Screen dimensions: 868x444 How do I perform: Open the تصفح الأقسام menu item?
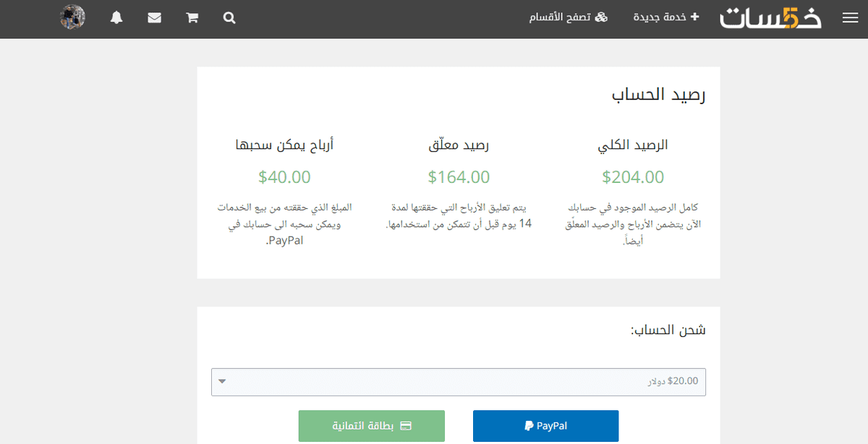[x=561, y=17]
